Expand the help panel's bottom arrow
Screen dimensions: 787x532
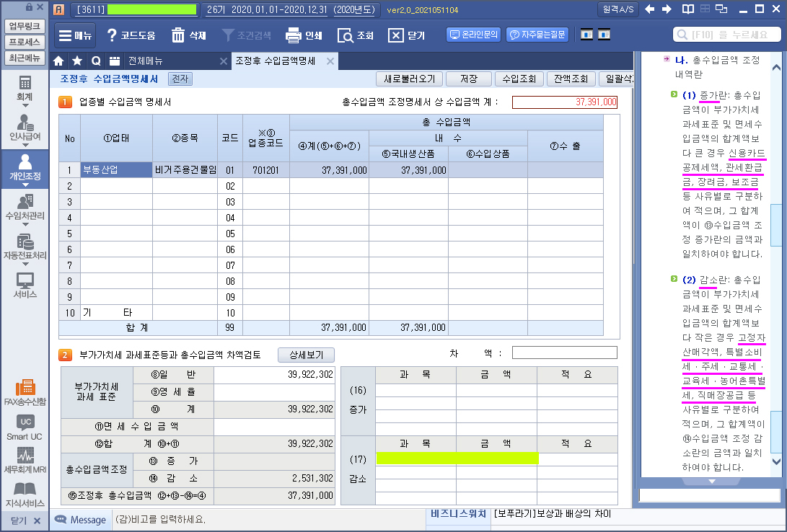click(711, 481)
